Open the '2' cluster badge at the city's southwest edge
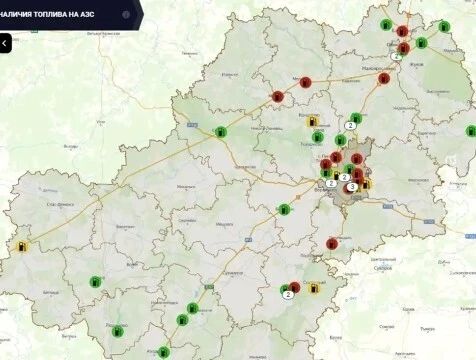Viewport: 476px width, 360px height. pos(331,183)
